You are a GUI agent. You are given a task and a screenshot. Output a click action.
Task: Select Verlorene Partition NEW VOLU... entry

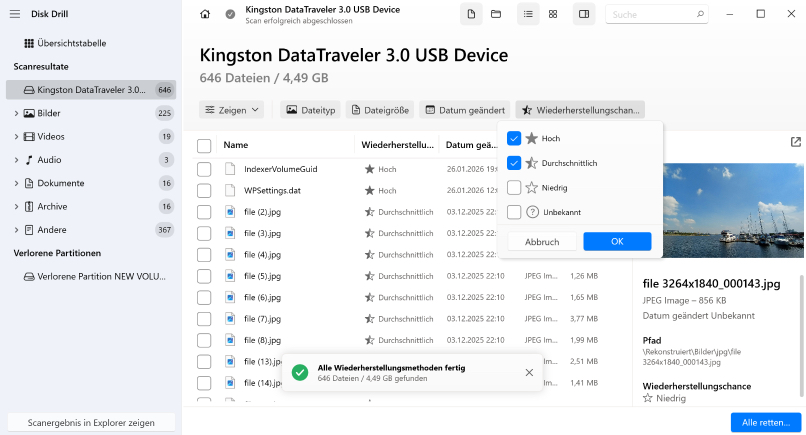pos(91,277)
